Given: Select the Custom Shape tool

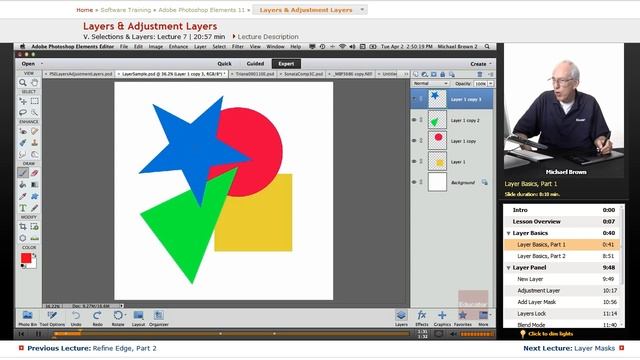Looking at the screenshot, I should click(35, 196).
